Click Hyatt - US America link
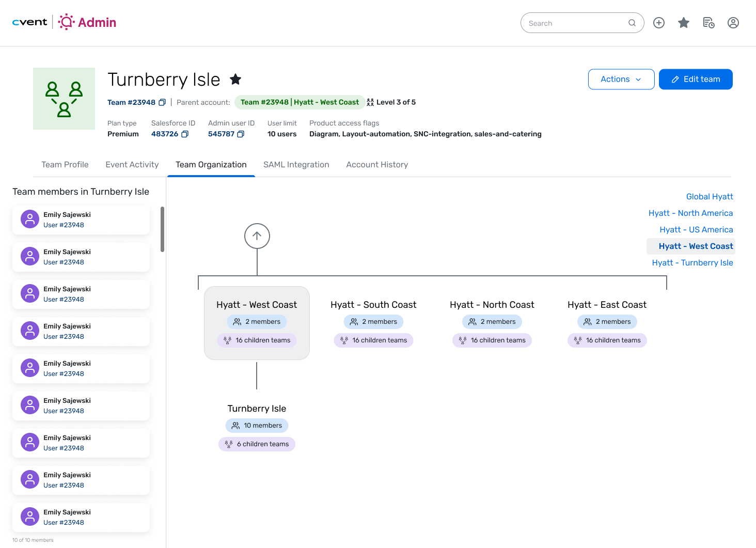Viewport: 756px width, 548px height. click(x=696, y=229)
